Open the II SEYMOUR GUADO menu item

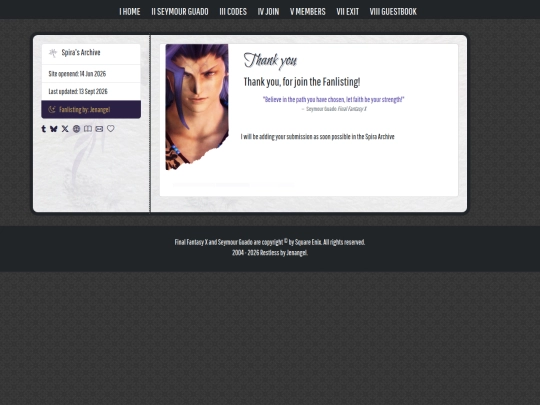(180, 12)
